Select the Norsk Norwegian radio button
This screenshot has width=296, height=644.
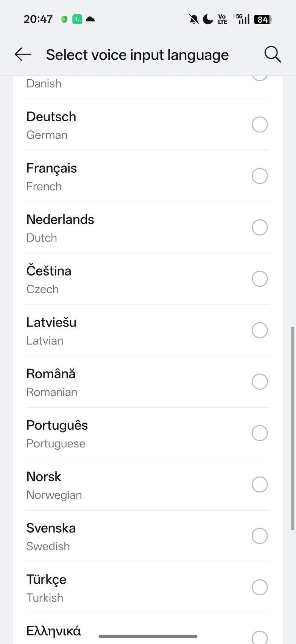[x=260, y=485]
